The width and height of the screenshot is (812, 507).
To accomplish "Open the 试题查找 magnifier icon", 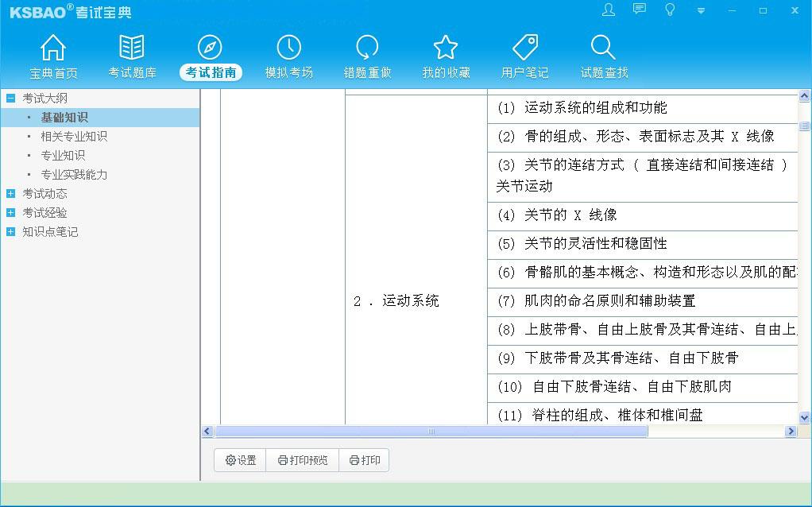I will [603, 48].
